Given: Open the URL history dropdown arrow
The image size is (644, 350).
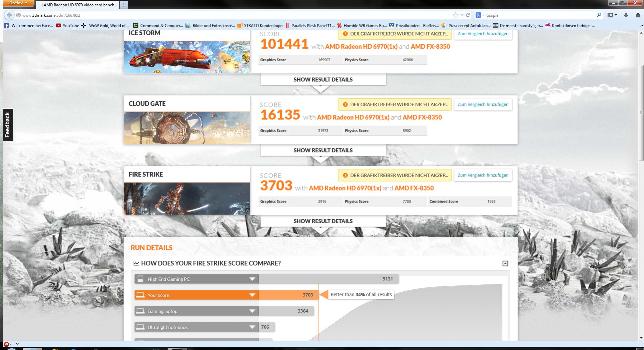Looking at the screenshot, I should point(462,15).
